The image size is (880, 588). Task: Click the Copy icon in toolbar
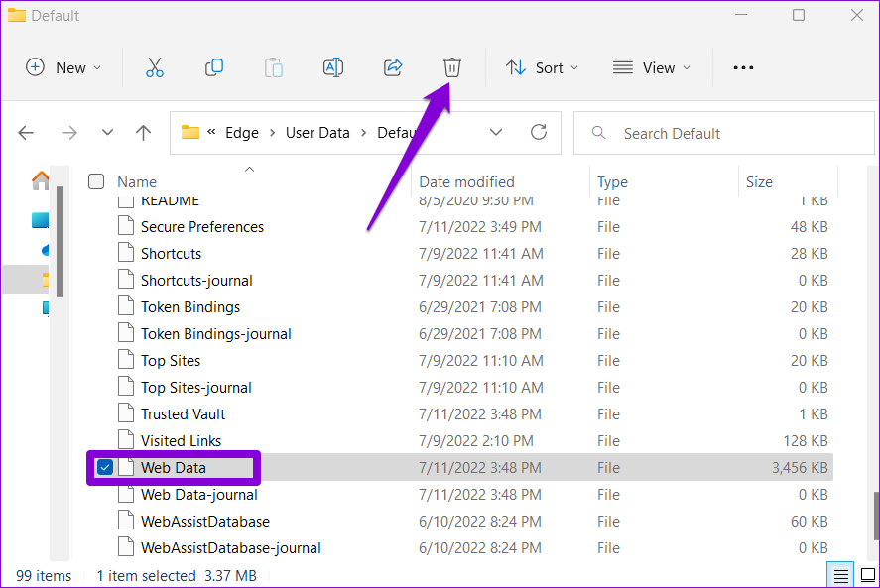213,67
